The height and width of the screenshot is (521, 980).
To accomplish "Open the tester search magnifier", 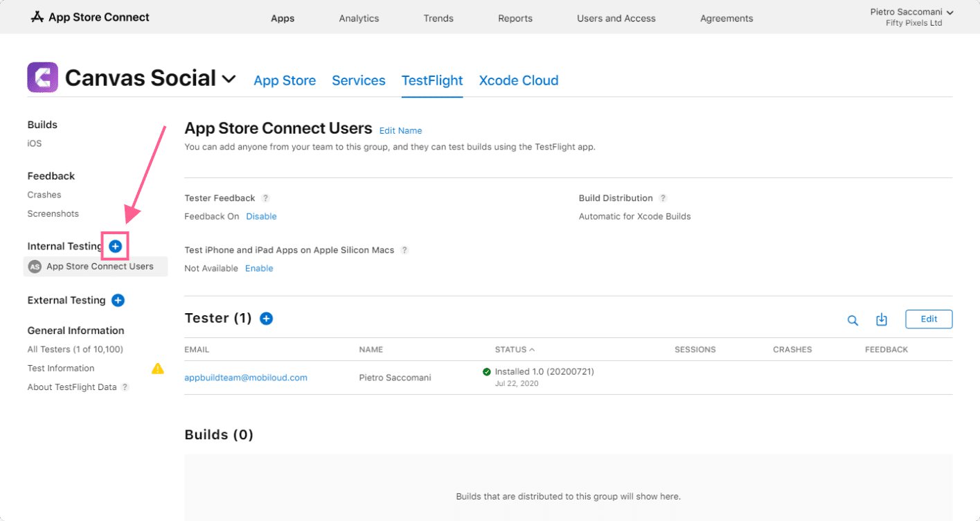I will [x=853, y=320].
